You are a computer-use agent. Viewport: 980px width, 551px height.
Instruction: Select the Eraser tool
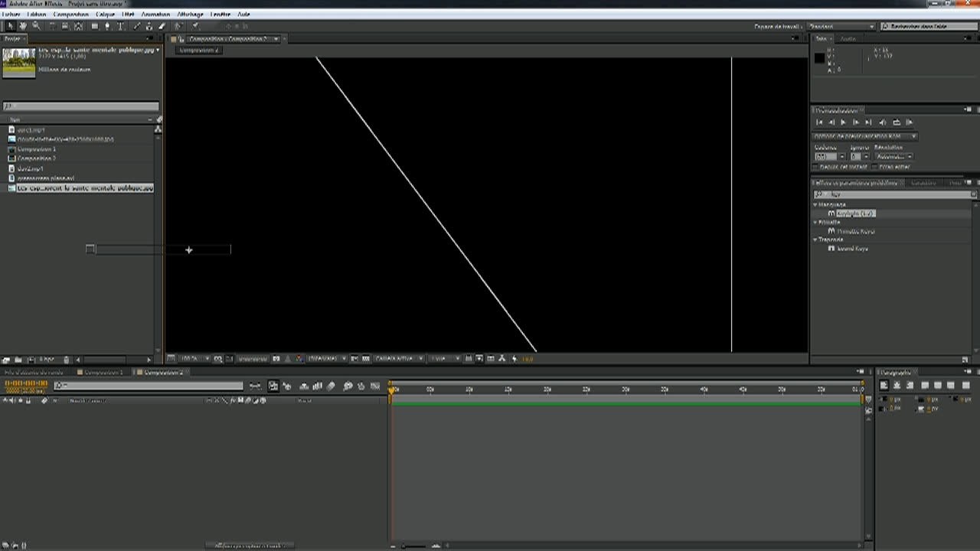tap(162, 26)
